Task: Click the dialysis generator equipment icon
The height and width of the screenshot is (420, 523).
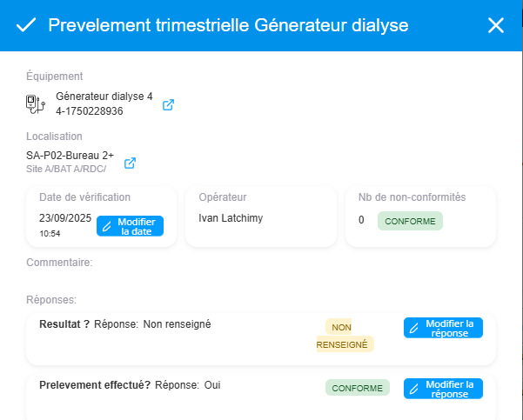Action: click(36, 104)
